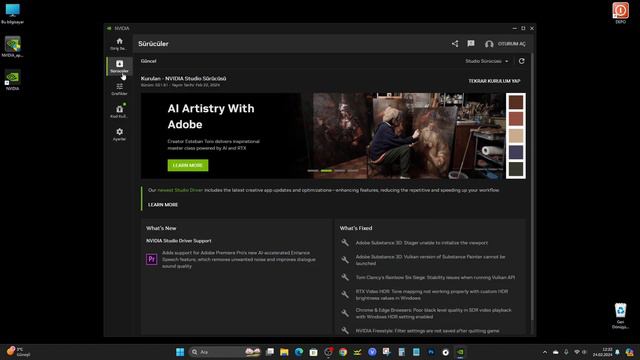
Task: Select the Chrome & Edge Browsers fix entry
Action: [433, 313]
